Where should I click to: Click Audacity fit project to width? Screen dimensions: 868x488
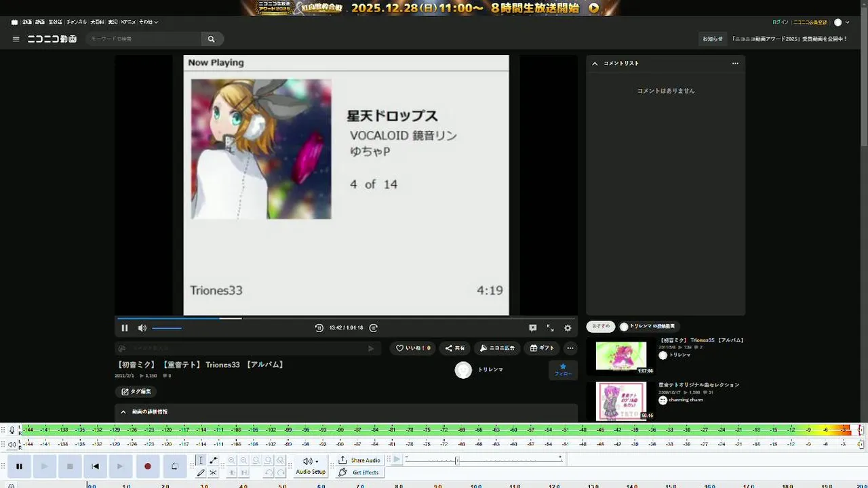click(269, 460)
